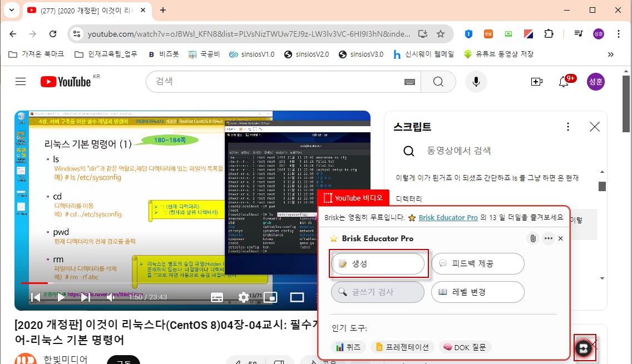Skip to previous video
Image resolution: width=632 pixels, height=364 pixels.
[36, 297]
